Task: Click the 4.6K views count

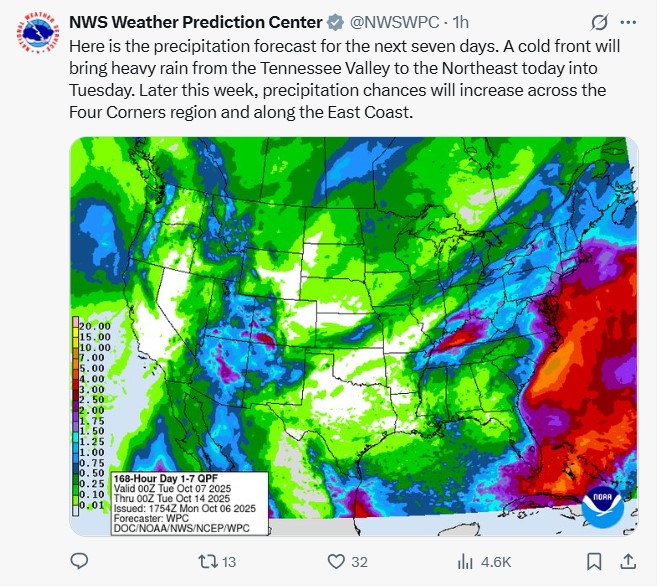Action: pos(494,562)
